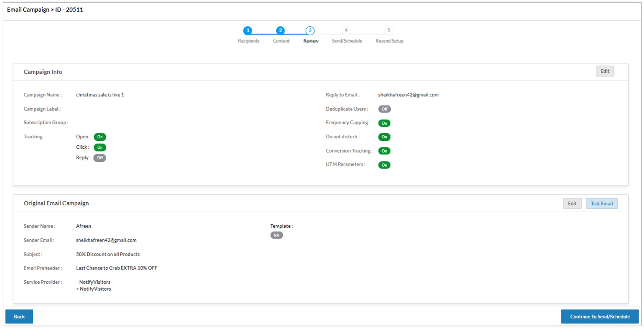This screenshot has height=328, width=644.
Task: Edit the Campaign Info section
Action: (x=605, y=71)
